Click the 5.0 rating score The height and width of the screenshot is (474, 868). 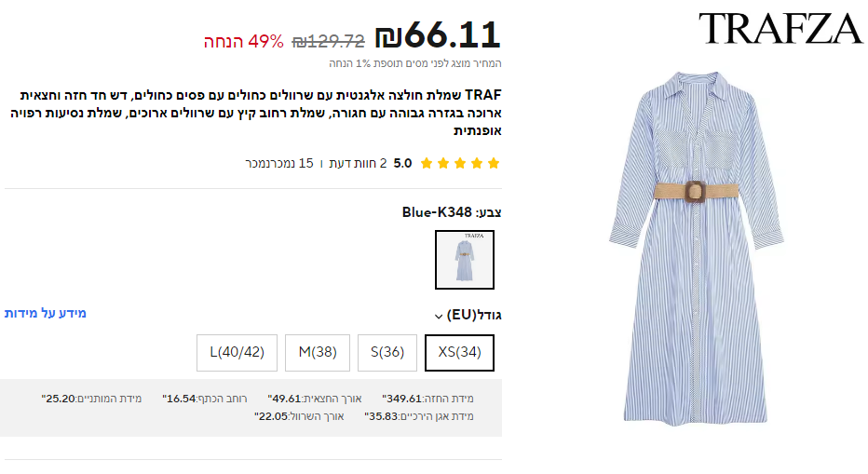pos(402,163)
